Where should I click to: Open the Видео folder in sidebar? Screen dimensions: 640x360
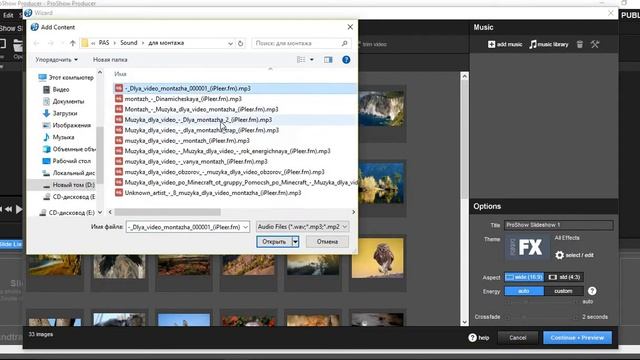(61, 89)
